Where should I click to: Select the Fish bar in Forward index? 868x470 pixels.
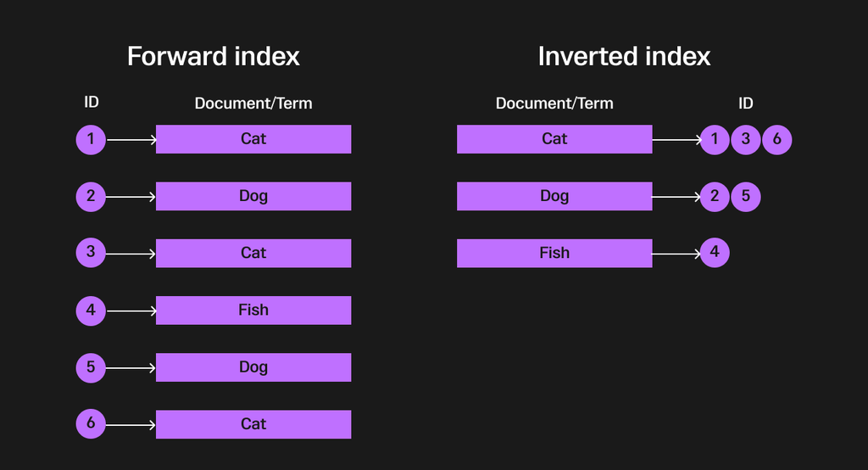pyautogui.click(x=253, y=311)
